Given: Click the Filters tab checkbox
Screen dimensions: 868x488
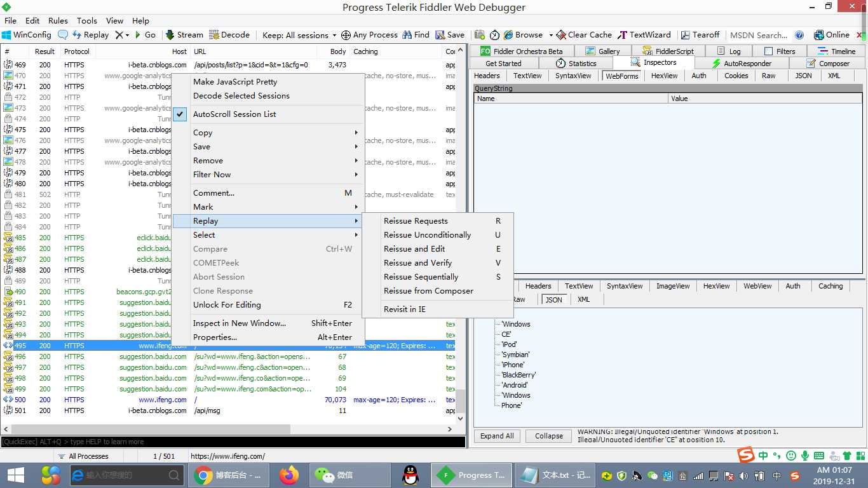Looking at the screenshot, I should [768, 51].
